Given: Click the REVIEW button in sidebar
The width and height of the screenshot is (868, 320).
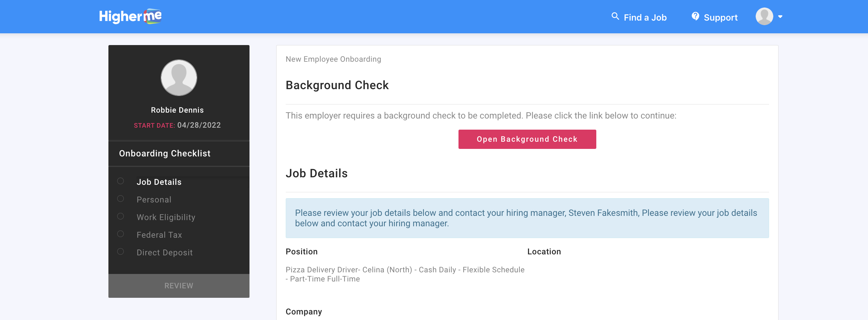Looking at the screenshot, I should 179,286.
